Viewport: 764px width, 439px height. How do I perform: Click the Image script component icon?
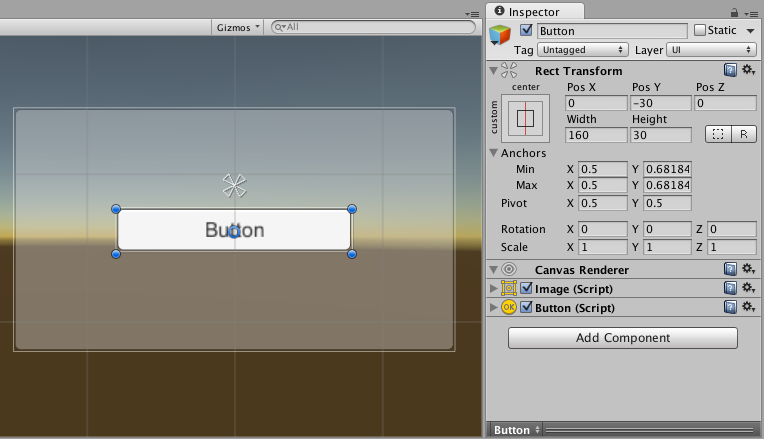[x=509, y=288]
